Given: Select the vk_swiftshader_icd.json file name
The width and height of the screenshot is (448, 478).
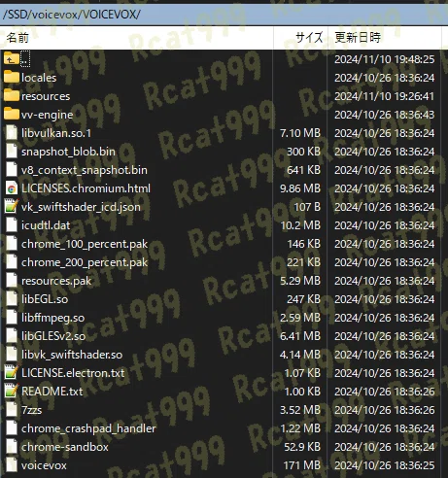Looking at the screenshot, I should tap(81, 207).
